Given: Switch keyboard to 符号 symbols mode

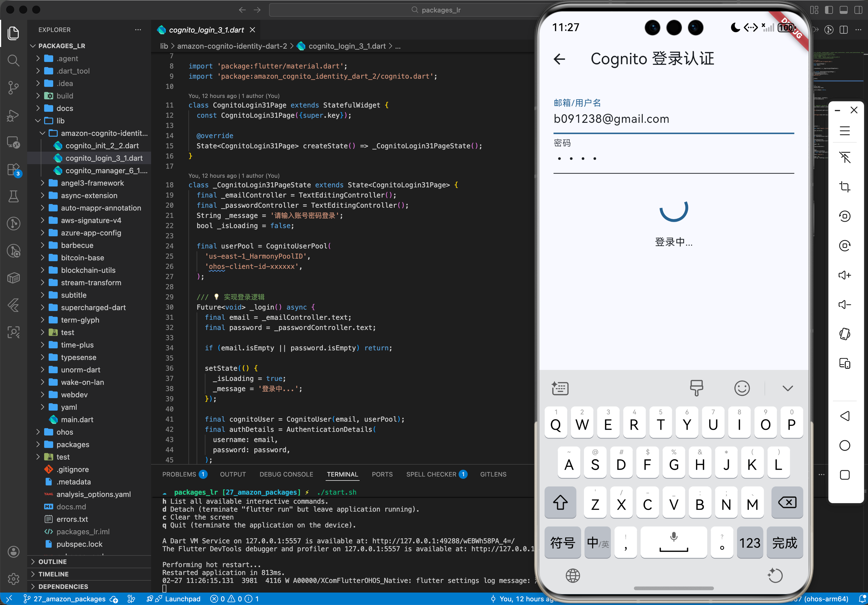Looking at the screenshot, I should pyautogui.click(x=562, y=543).
